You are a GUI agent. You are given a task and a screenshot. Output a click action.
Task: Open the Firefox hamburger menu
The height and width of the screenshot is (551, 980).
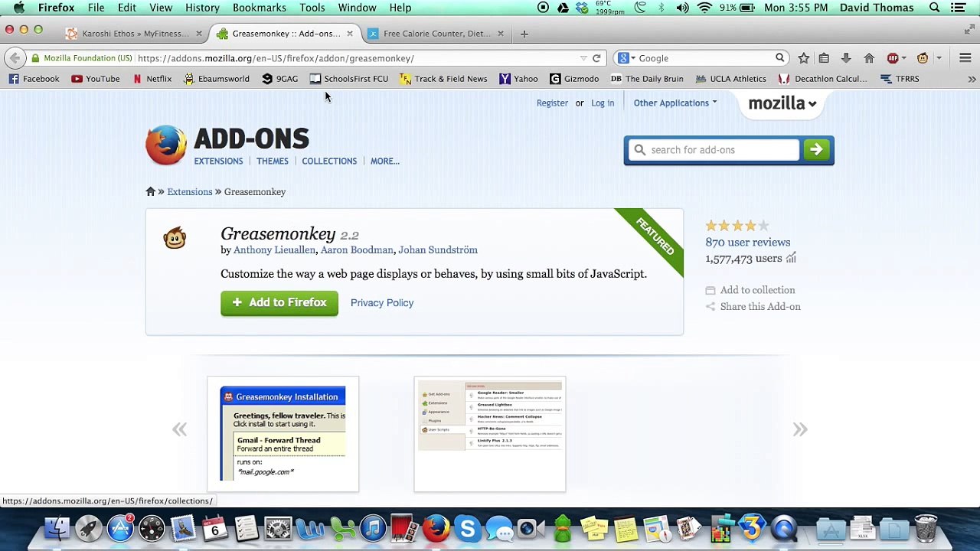[x=965, y=58]
